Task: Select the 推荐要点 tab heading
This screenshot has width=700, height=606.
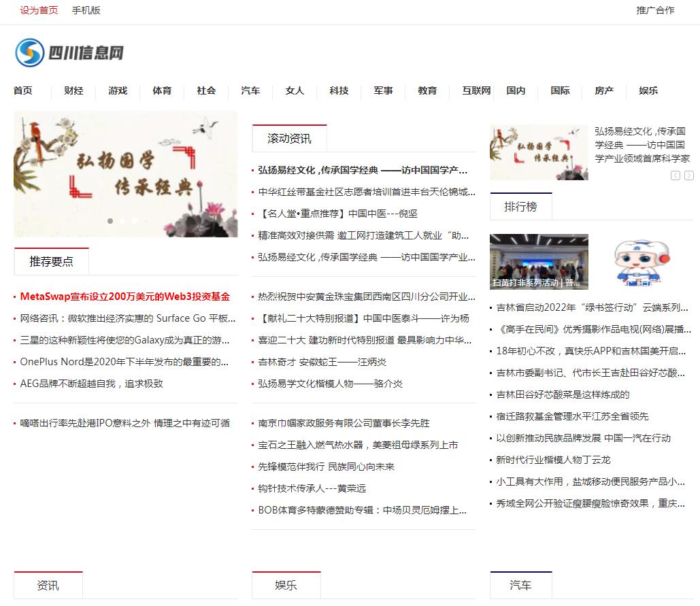Action: (51, 261)
